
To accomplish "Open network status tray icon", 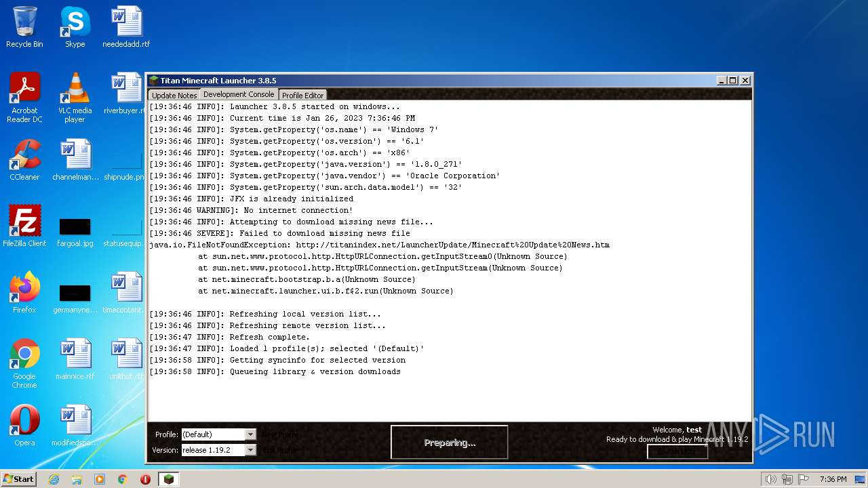I will pyautogui.click(x=787, y=479).
